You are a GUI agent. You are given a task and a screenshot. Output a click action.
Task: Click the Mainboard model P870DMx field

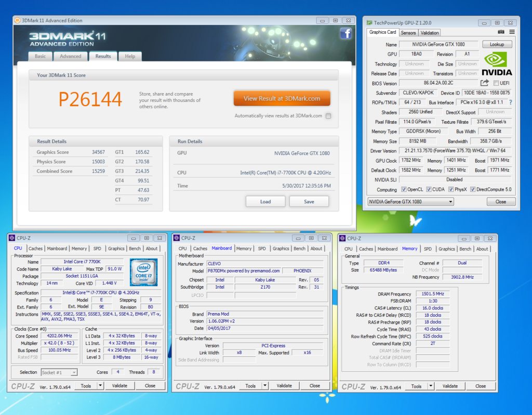point(244,271)
